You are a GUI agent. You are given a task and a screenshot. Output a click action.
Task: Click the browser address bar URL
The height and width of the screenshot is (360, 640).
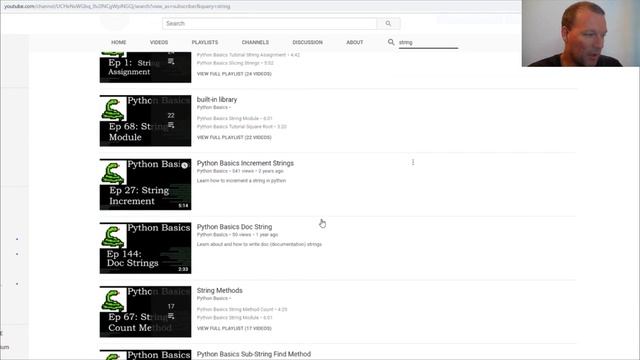coord(117,7)
